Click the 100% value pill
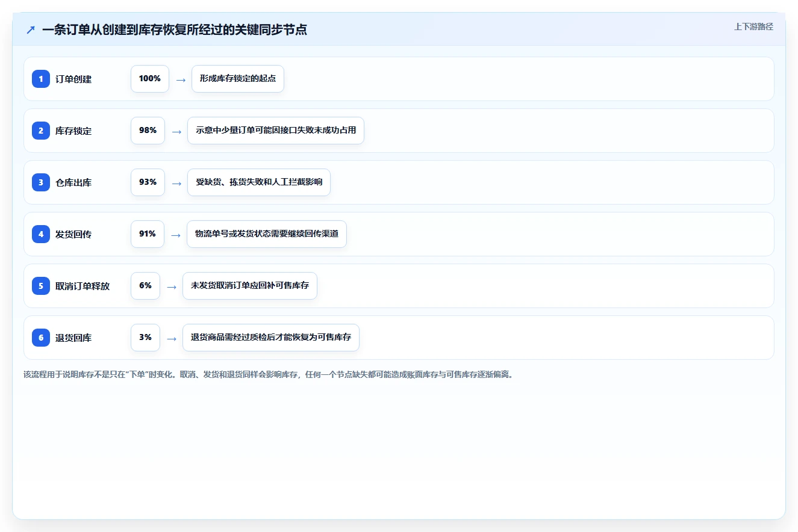798x532 pixels. click(150, 79)
